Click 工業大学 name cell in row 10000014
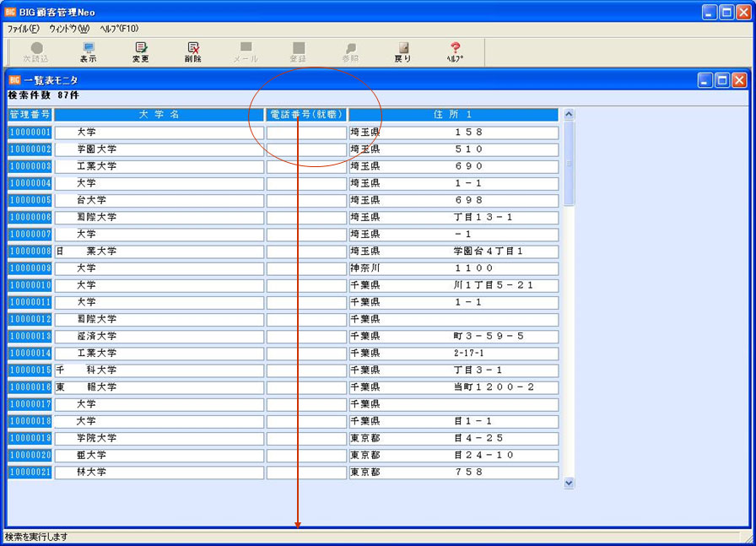This screenshot has width=756, height=546. (159, 354)
